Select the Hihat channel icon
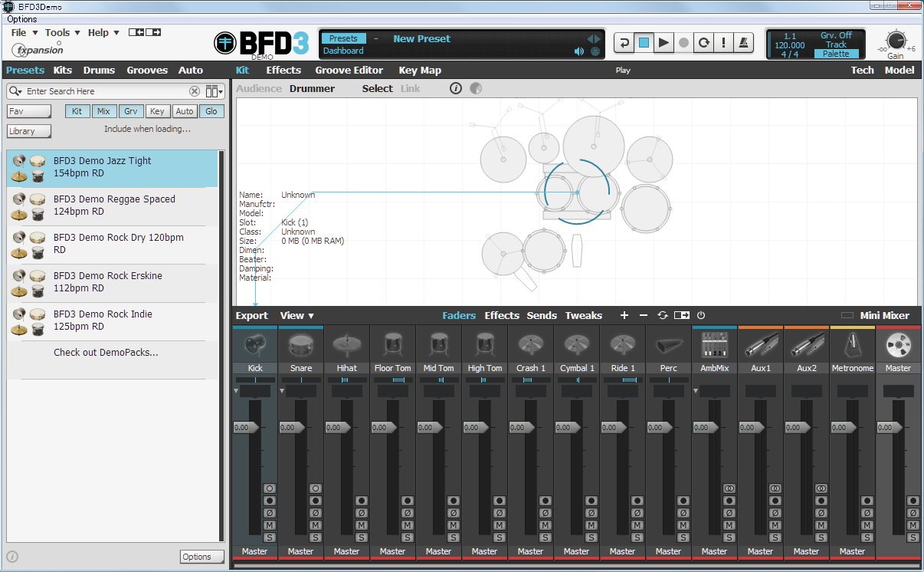 click(x=346, y=346)
